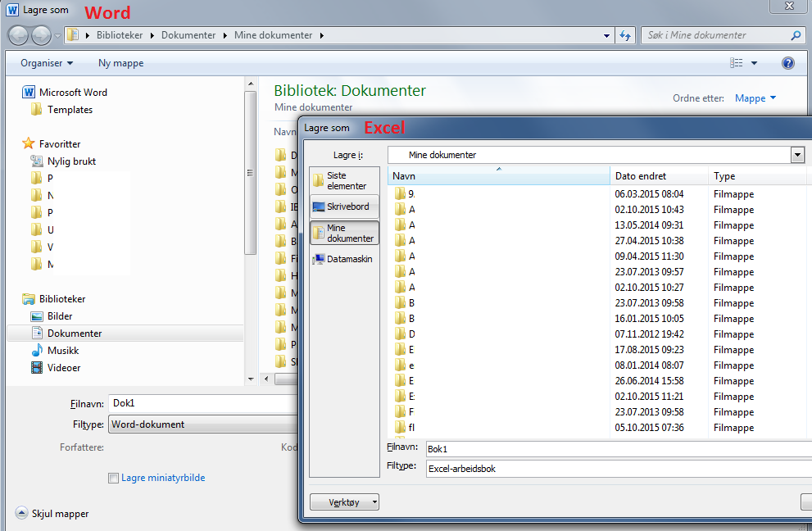This screenshot has height=531, width=812.
Task: Select Datamaskin in Excel places bar
Action: pyautogui.click(x=344, y=259)
